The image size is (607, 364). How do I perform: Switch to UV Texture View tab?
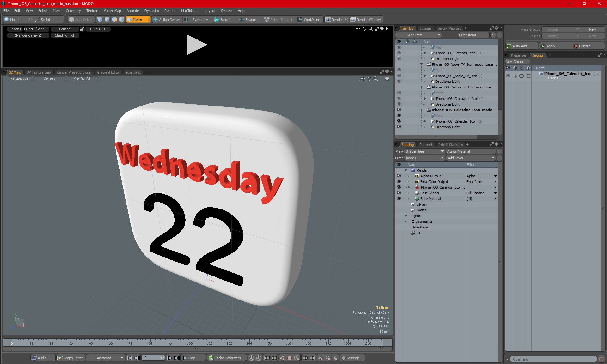[x=39, y=72]
